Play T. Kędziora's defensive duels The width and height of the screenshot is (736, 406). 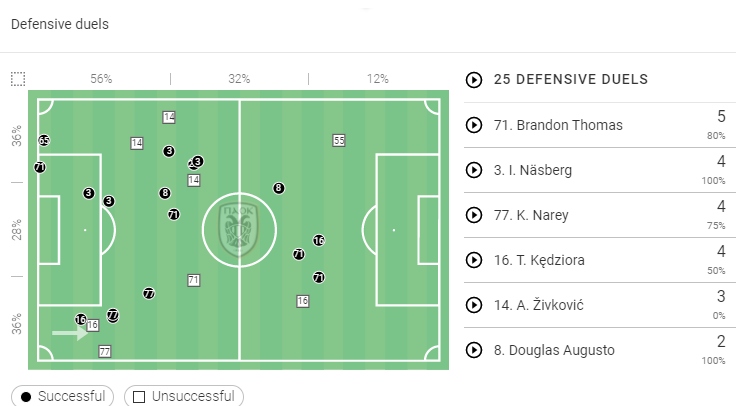tap(474, 260)
